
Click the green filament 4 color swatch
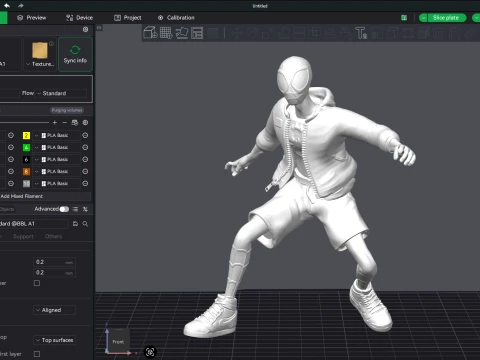click(26, 147)
